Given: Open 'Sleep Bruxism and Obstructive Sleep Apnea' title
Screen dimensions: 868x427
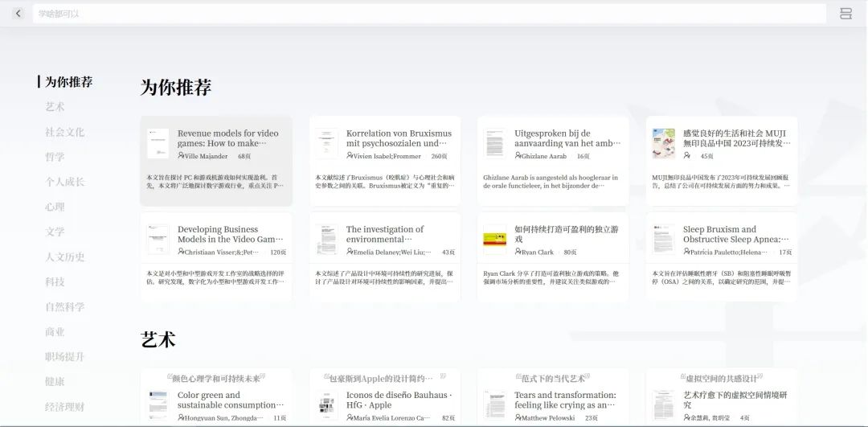Looking at the screenshot, I should (x=736, y=234).
